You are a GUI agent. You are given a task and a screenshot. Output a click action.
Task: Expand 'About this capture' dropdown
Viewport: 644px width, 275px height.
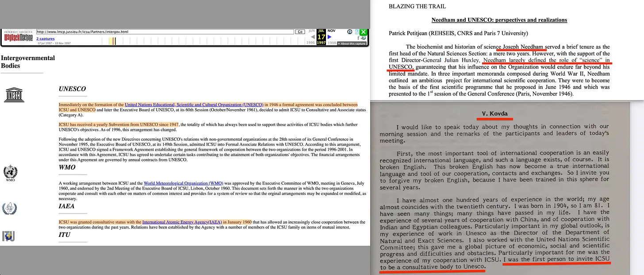[x=352, y=44]
